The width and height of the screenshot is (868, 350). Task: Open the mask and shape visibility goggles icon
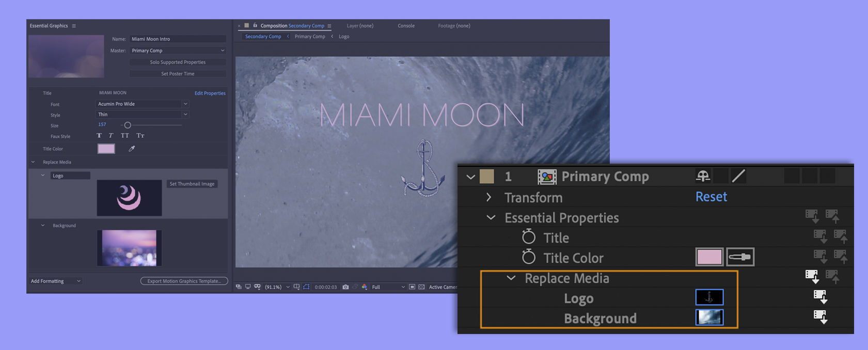tap(257, 287)
